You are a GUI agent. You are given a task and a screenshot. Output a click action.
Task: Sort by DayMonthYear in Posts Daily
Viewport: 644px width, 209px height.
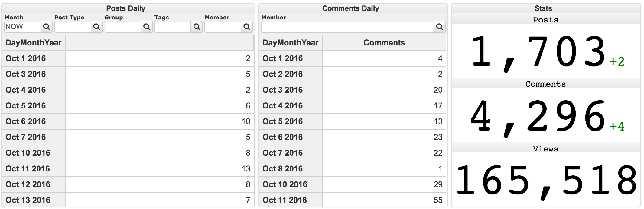click(x=34, y=43)
